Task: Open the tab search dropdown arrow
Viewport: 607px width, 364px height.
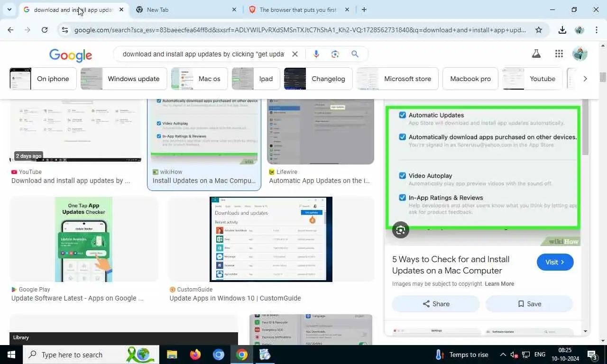Action: [9, 9]
